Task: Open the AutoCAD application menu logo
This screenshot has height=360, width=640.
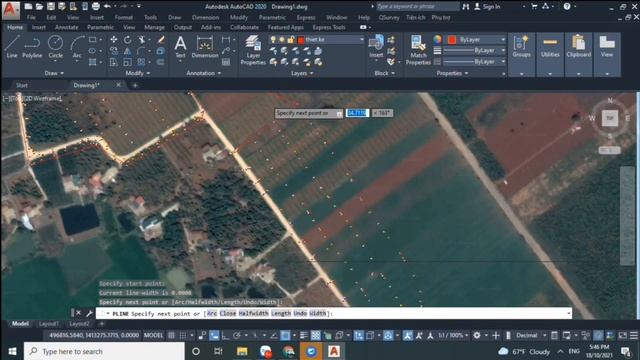Action: [x=11, y=10]
